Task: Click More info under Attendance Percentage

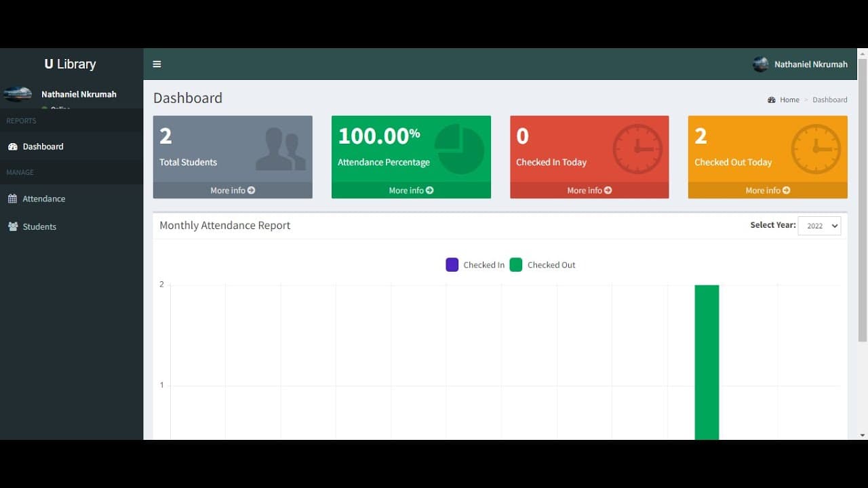Action: [411, 190]
